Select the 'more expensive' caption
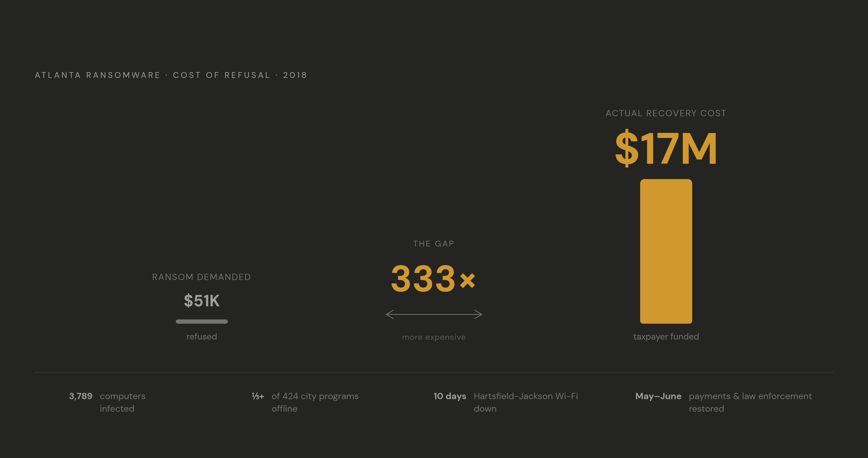This screenshot has height=458, width=868. [434, 337]
